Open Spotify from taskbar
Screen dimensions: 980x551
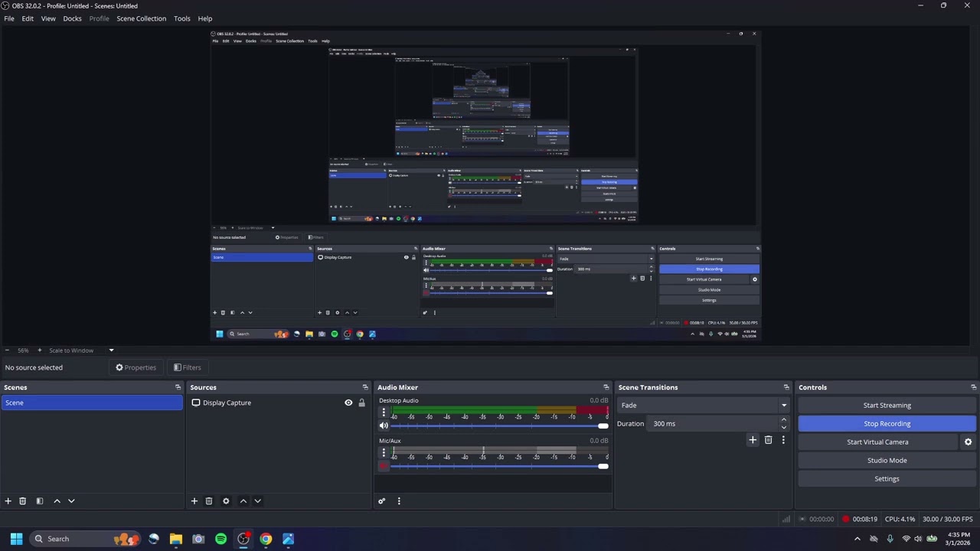pos(220,539)
